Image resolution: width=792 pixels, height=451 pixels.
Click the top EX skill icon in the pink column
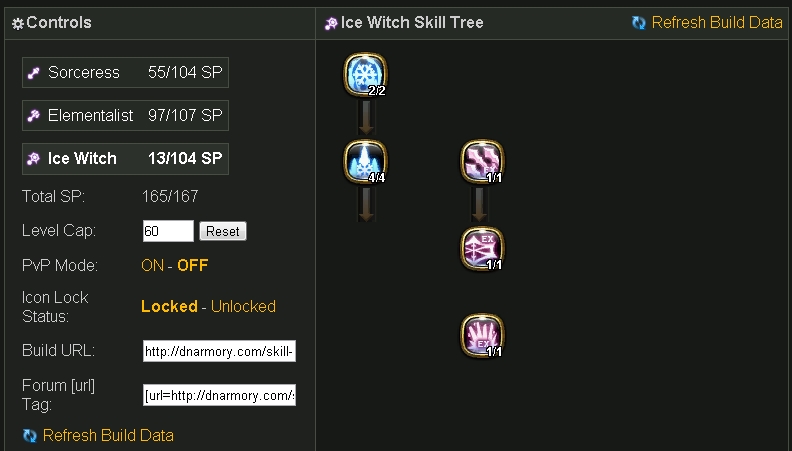click(482, 161)
